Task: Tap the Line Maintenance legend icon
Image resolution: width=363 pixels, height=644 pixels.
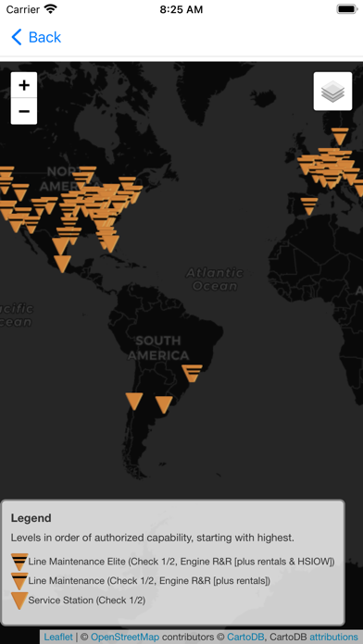Action: coord(19,581)
